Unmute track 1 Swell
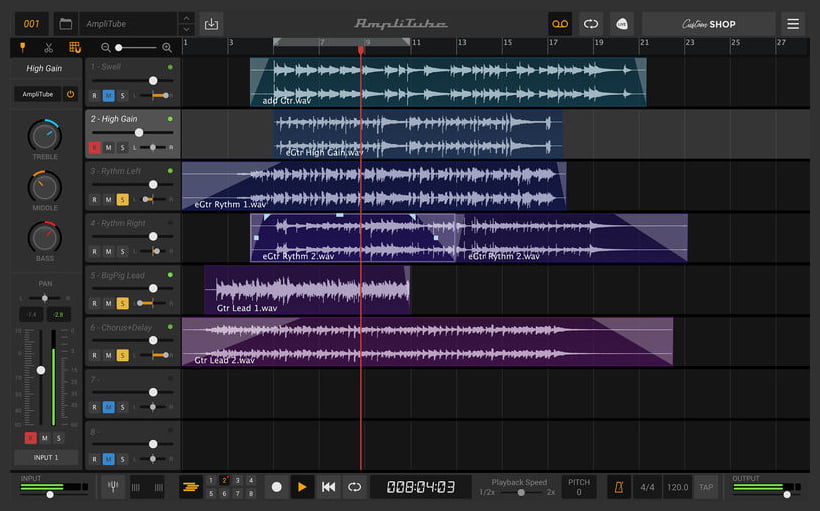 (x=108, y=96)
